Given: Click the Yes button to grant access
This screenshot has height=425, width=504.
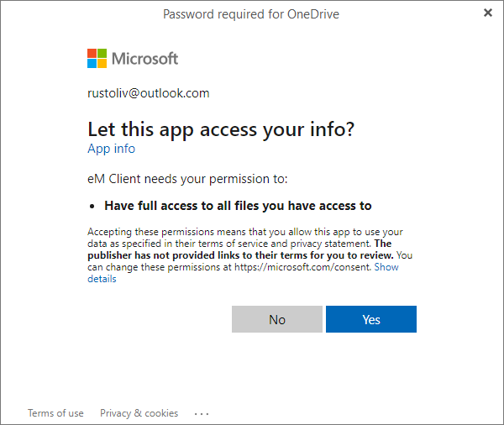Looking at the screenshot, I should pos(370,319).
